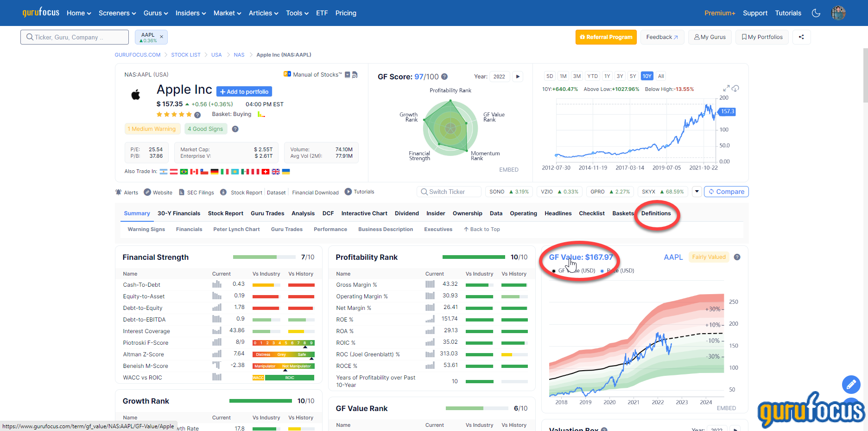This screenshot has width=868, height=431.
Task: Expand the Tools menu dropdown
Action: pyautogui.click(x=297, y=13)
